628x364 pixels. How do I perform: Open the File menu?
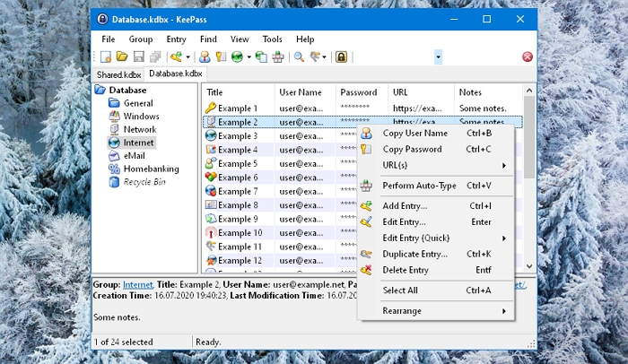(x=109, y=39)
